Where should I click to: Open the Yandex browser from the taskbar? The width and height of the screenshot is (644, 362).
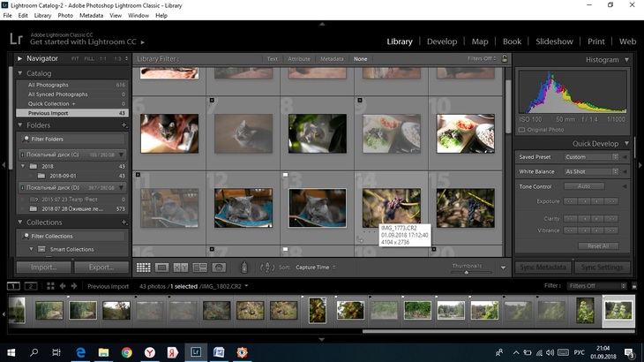point(149,352)
